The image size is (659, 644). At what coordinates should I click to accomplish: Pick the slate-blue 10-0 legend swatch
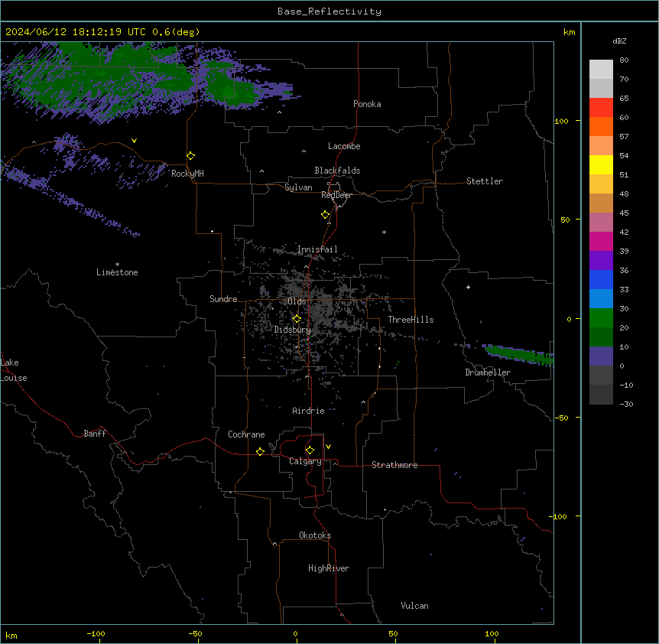(601, 356)
